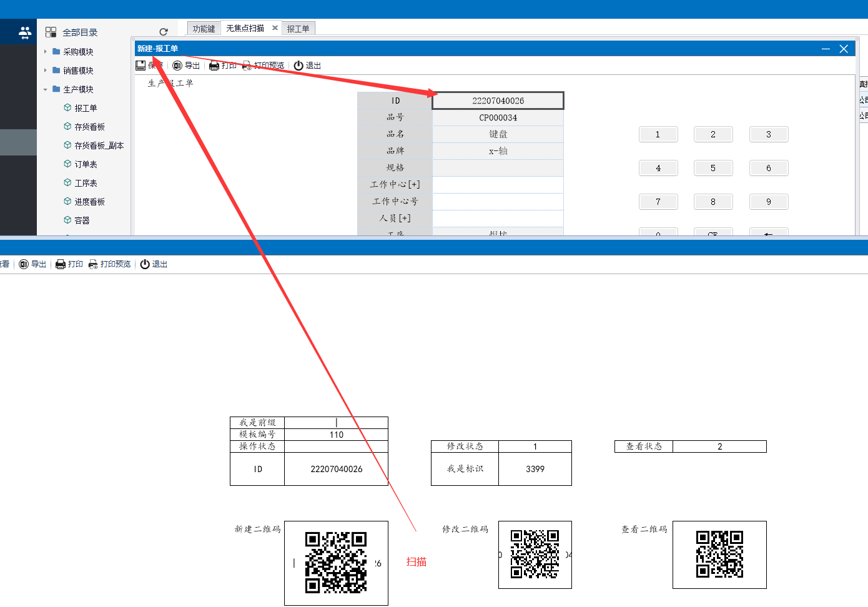The width and height of the screenshot is (868, 607).
Task: Close the 无焦点扫描 tab
Action: (x=275, y=28)
